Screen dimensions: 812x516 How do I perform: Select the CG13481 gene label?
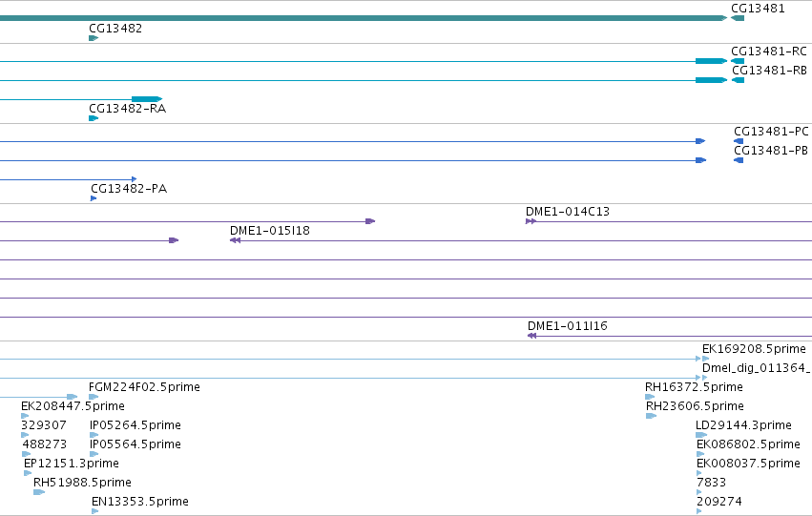tap(758, 9)
